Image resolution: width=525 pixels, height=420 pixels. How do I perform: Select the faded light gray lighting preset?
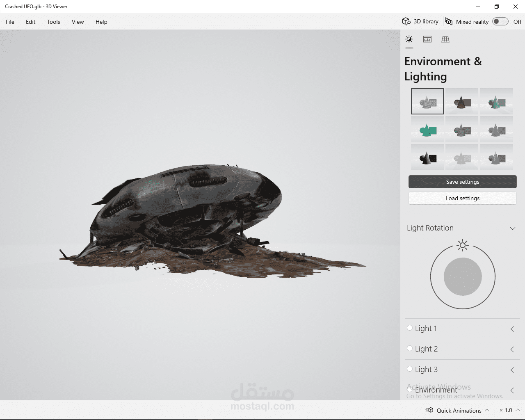462,157
